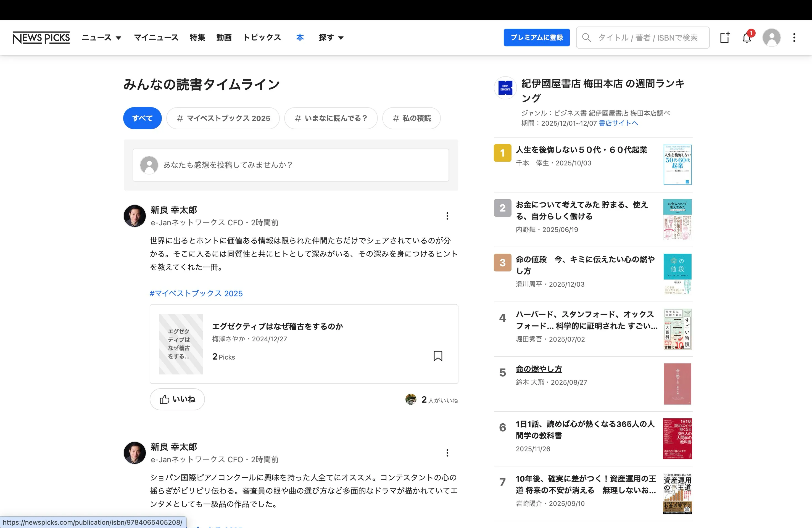Click second post's 新良 幸太郎 avatar
The height and width of the screenshot is (528, 812).
(135, 453)
